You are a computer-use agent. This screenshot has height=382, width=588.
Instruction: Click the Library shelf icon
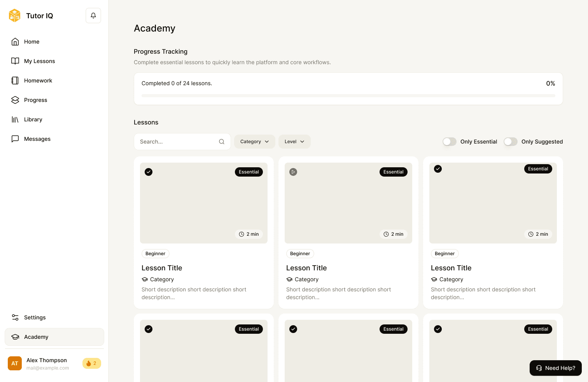point(15,119)
